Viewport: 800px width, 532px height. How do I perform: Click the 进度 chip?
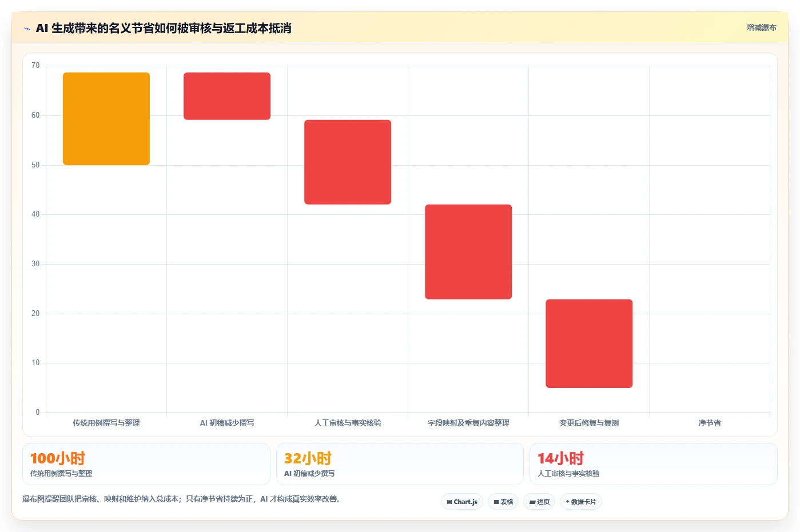point(539,502)
